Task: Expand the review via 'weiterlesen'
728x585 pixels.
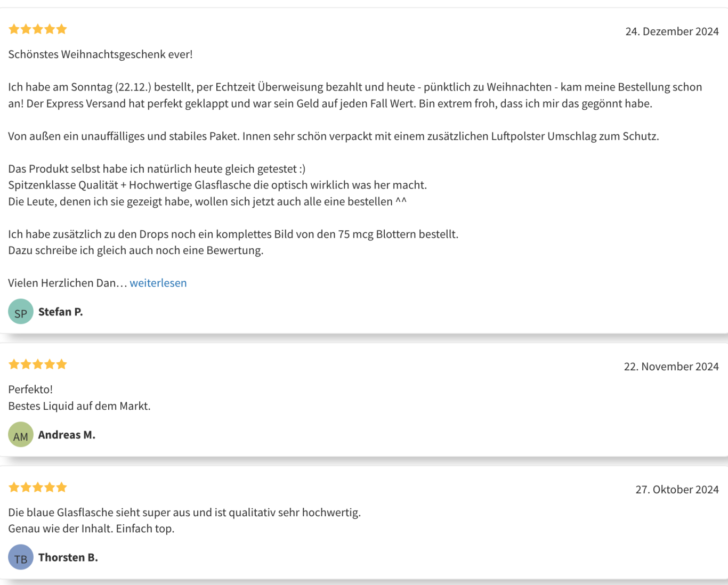Action: pos(158,283)
